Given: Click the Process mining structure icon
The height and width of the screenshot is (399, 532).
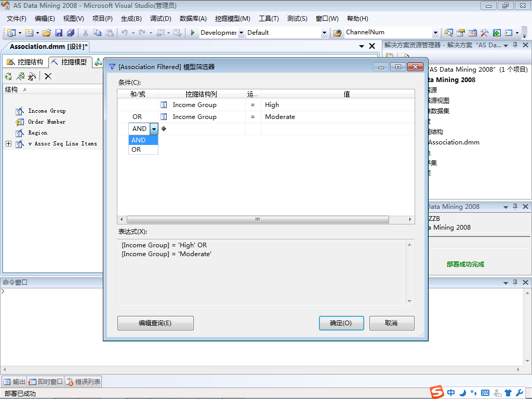Looking at the screenshot, I should [8, 76].
